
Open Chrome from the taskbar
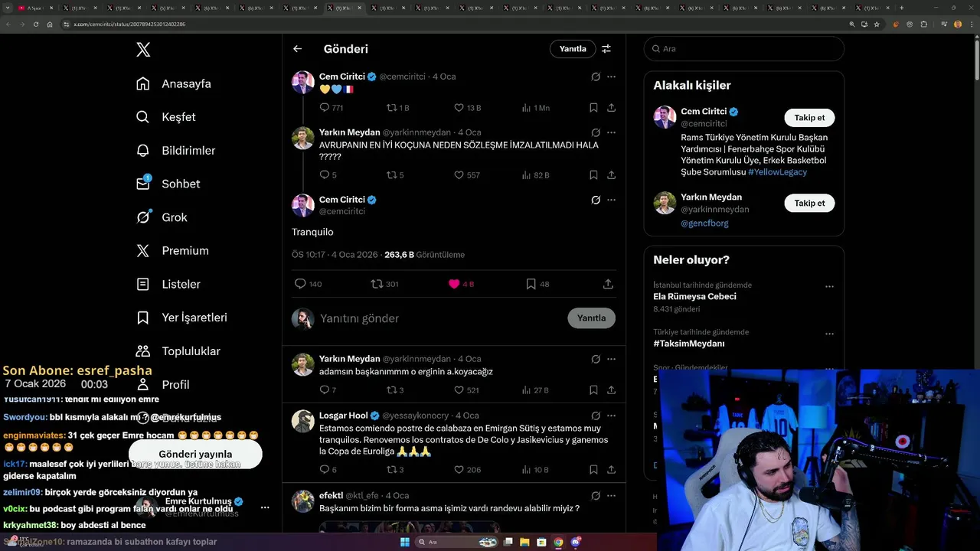point(558,542)
